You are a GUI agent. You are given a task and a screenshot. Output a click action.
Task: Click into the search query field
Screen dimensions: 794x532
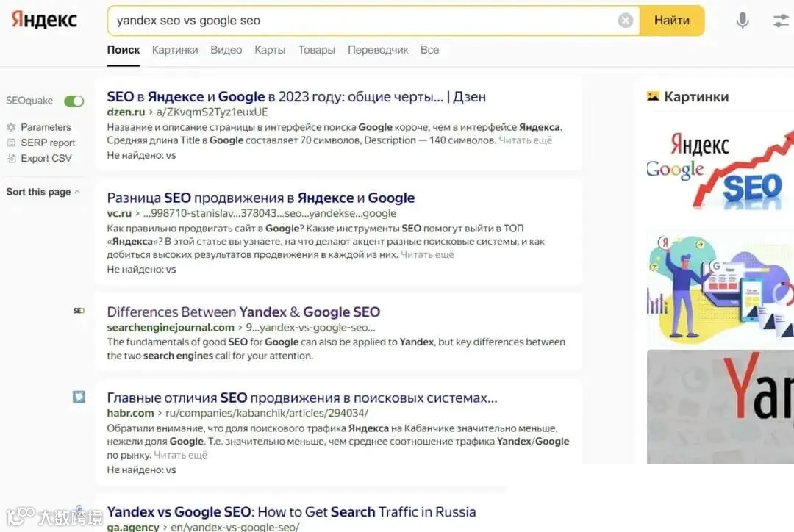click(x=360, y=21)
